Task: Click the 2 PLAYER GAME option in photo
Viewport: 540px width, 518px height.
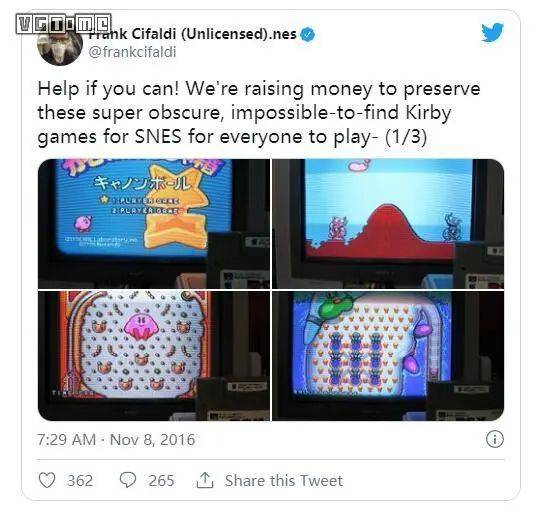Action: coord(144,210)
